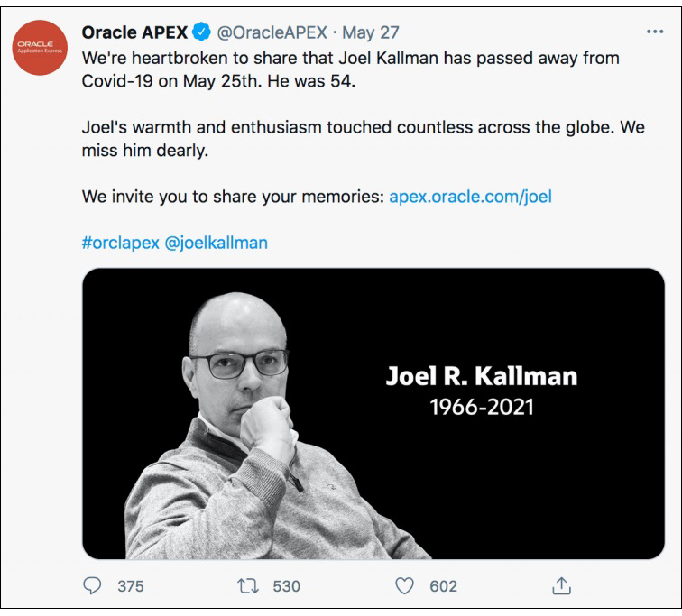Like the tweet with the heart icon

[x=405, y=586]
